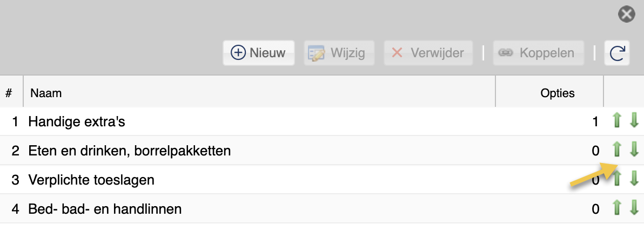The image size is (644, 231).
Task: Refresh the list with reload icon
Action: pyautogui.click(x=617, y=53)
